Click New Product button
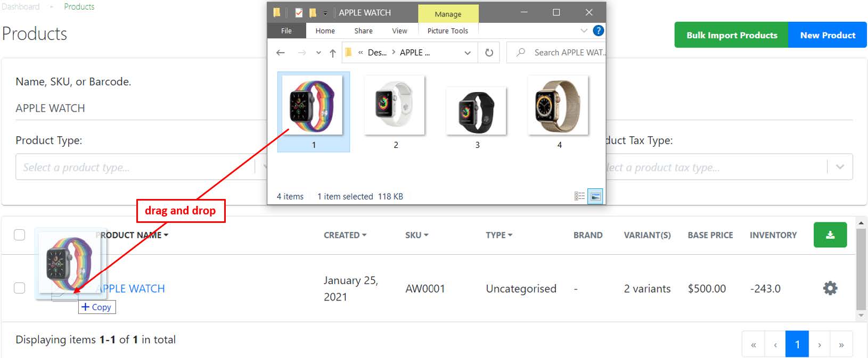 828,35
